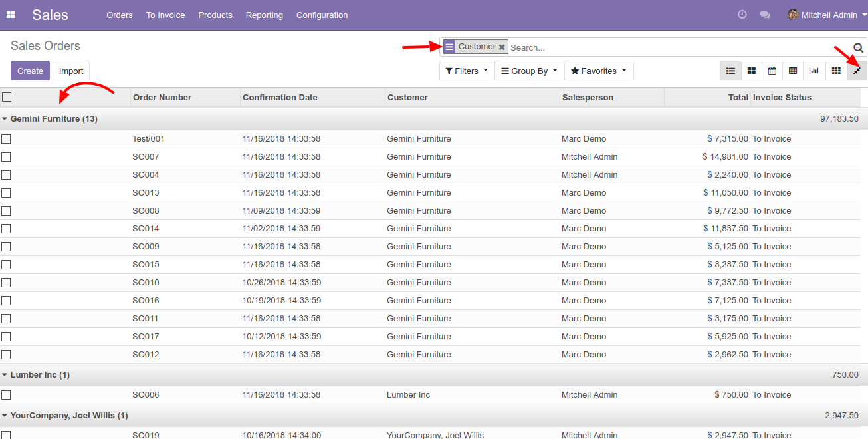Sort by Order Number column
Screen dimensions: 868x439
pyautogui.click(x=185, y=97)
